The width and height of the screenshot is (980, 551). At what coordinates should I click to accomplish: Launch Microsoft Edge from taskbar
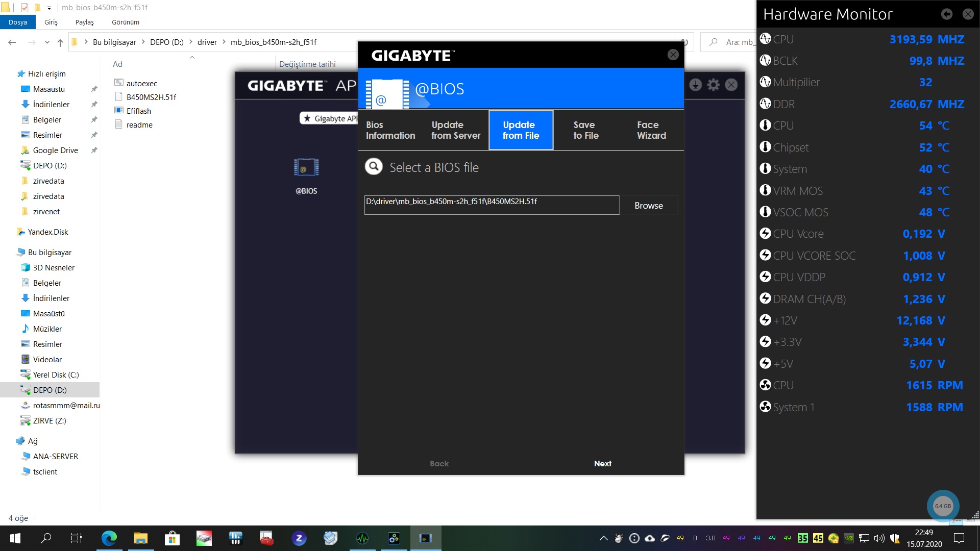click(x=109, y=538)
